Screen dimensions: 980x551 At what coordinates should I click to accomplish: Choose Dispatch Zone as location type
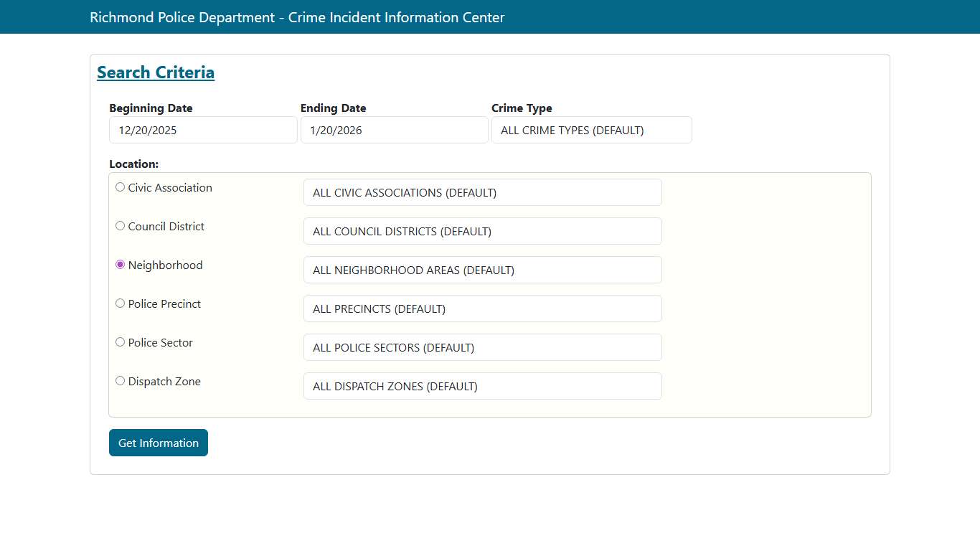point(120,380)
